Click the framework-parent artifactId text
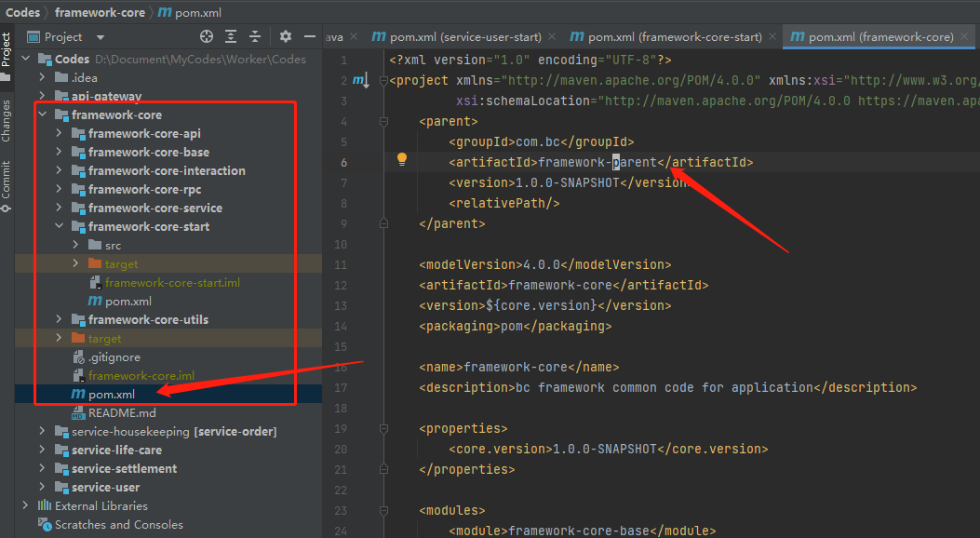This screenshot has height=538, width=980. pyautogui.click(x=597, y=163)
